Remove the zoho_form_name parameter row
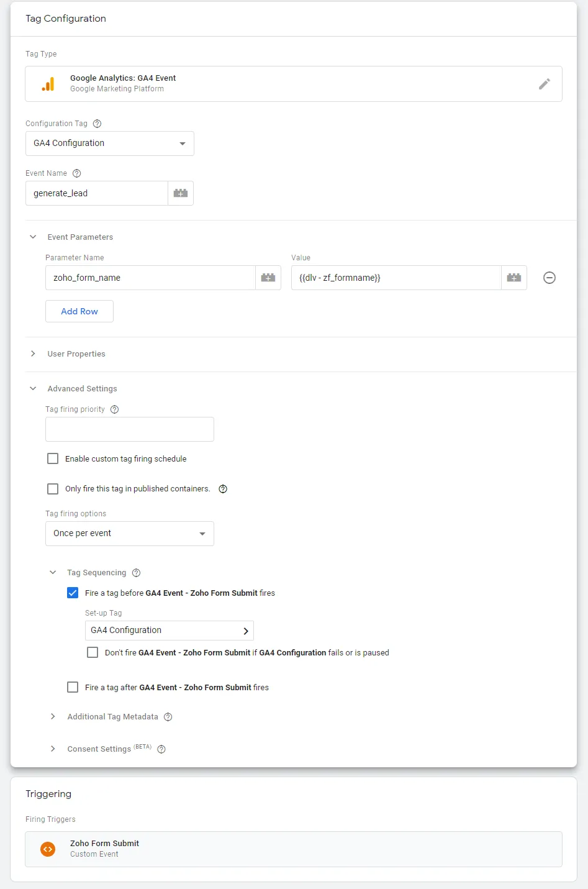The width and height of the screenshot is (588, 889). click(550, 278)
